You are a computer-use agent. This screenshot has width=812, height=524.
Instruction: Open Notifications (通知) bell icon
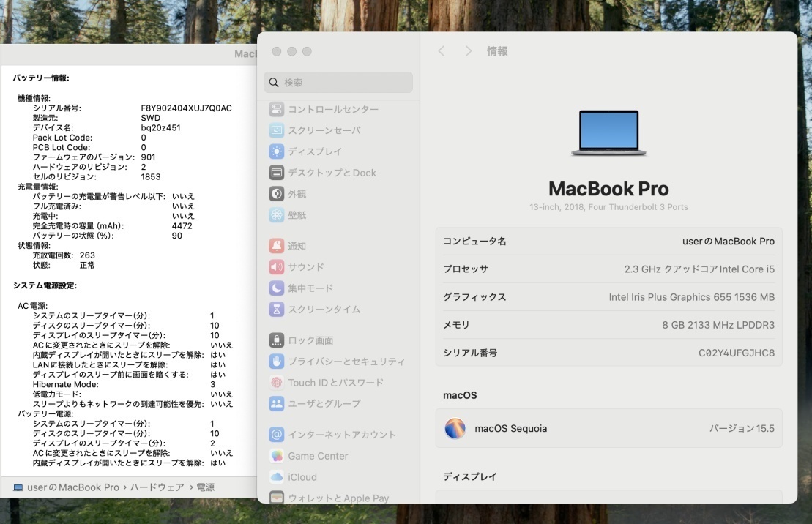coord(277,246)
